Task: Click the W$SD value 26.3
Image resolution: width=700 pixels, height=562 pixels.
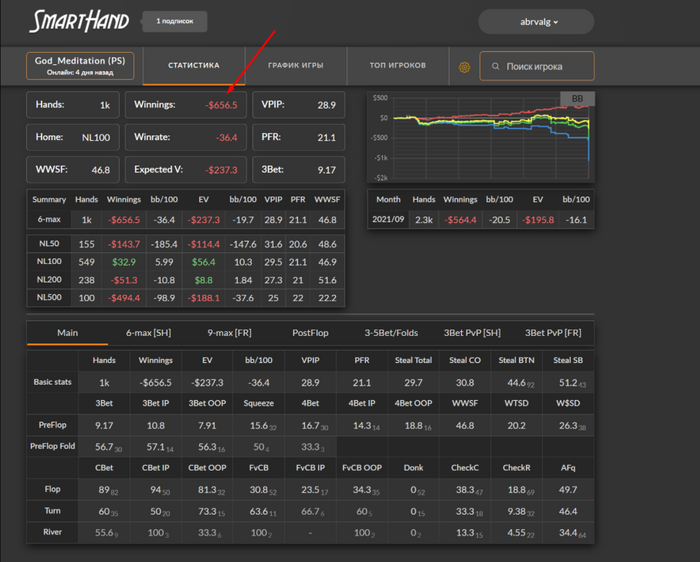Action: [568, 426]
